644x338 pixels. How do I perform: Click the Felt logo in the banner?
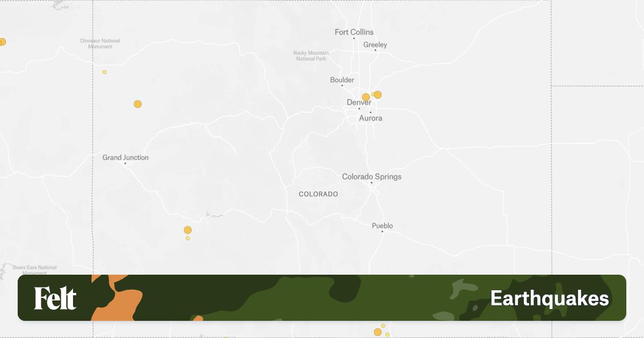[55, 298]
